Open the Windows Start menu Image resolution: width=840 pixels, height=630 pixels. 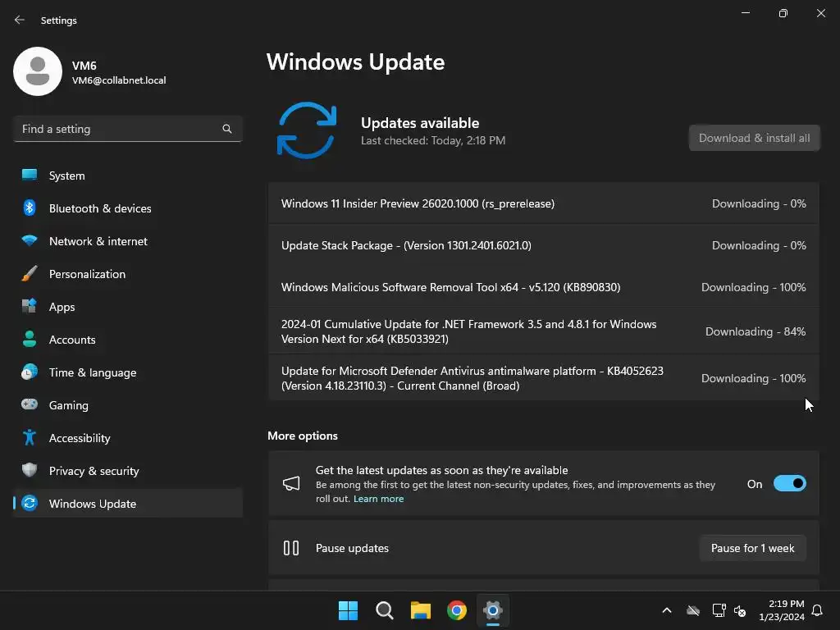click(x=348, y=610)
